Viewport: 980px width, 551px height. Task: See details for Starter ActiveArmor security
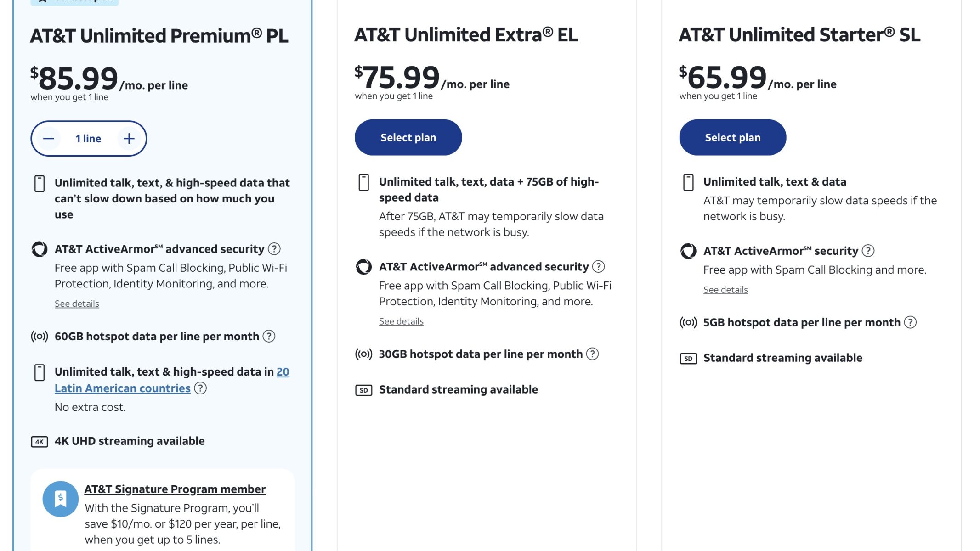[x=725, y=290]
